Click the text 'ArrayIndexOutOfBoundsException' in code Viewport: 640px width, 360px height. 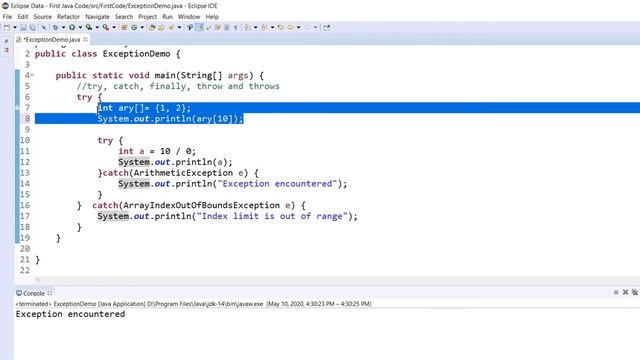pyautogui.click(x=202, y=205)
